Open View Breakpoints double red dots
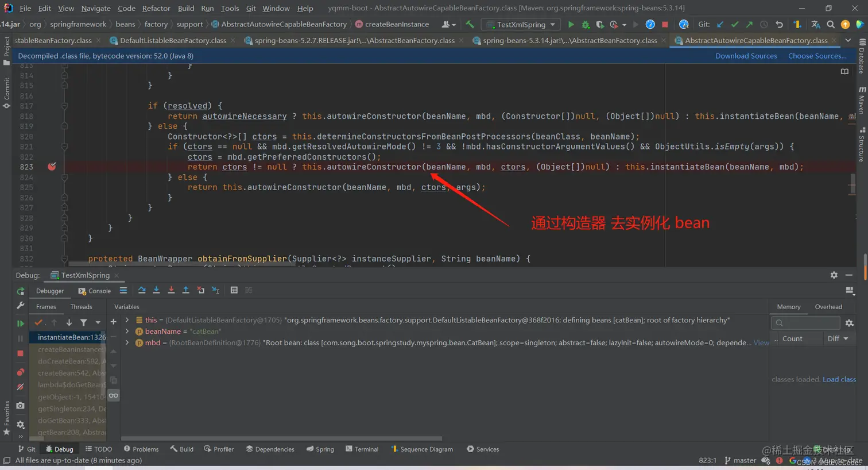Screen dimensions: 868x470 20,372
